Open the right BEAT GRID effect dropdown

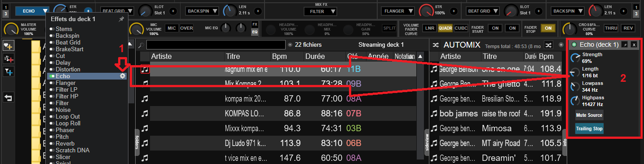tap(483, 11)
